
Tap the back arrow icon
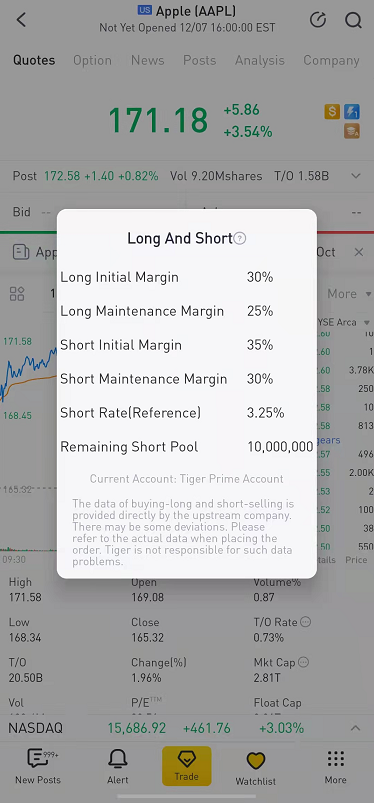pos(21,20)
